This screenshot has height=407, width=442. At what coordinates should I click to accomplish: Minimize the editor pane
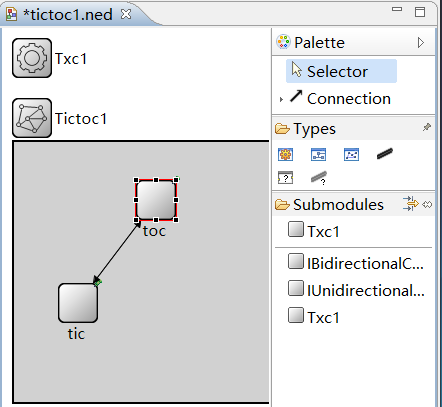397,10
